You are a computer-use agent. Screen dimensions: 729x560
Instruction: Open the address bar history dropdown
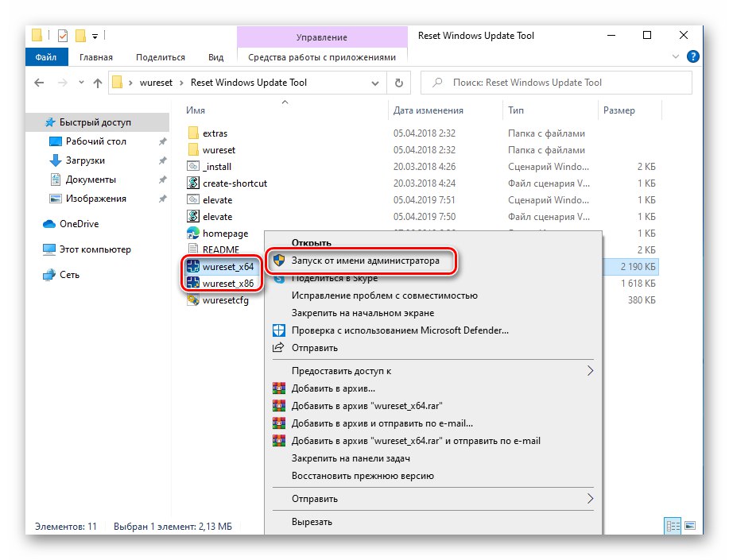click(374, 83)
